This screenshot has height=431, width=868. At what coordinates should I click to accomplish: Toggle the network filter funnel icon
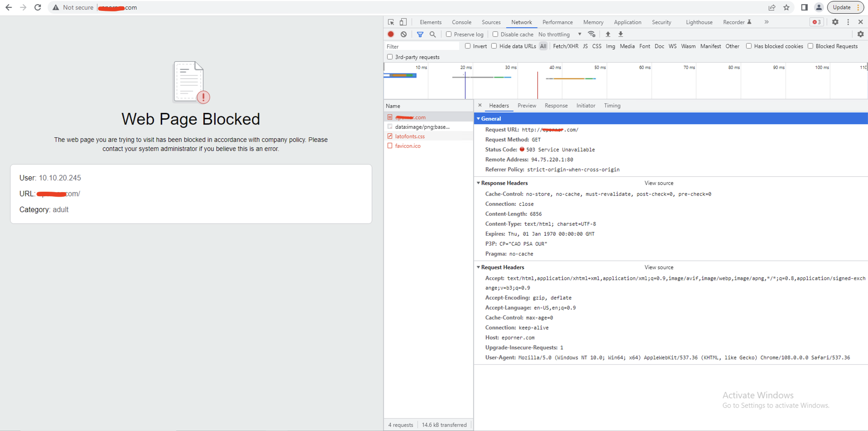point(420,34)
